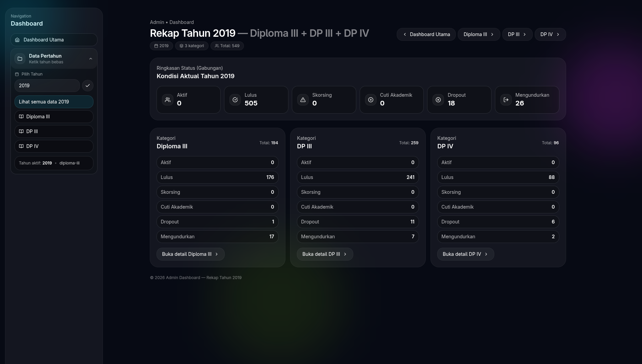Click the calendar icon in the 2019 badge

[156, 46]
